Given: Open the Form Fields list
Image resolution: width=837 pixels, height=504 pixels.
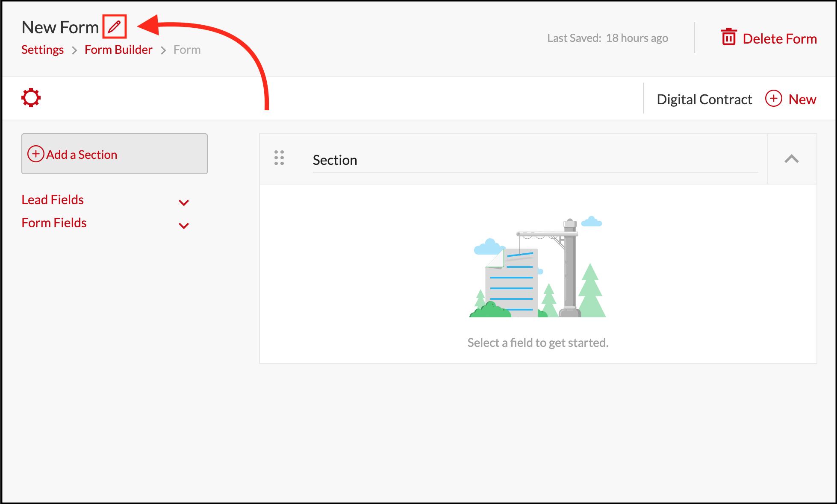Looking at the screenshot, I should [54, 223].
